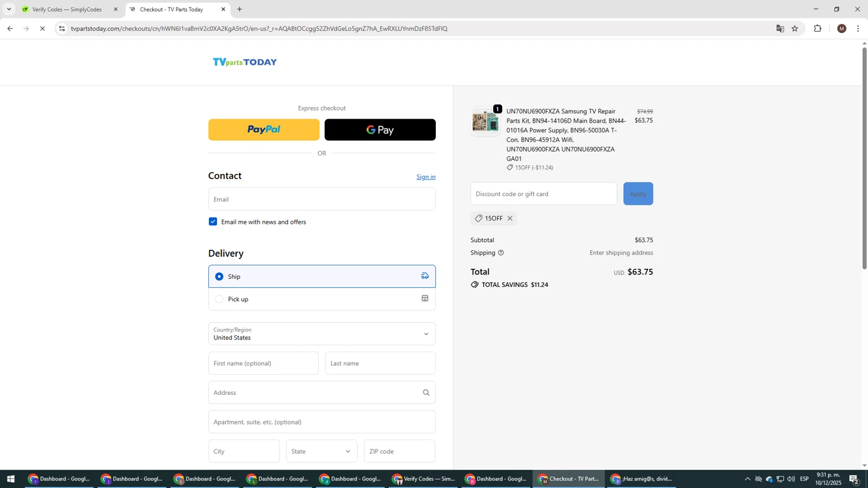Show hidden system tray icons
Image resolution: width=868 pixels, height=488 pixels.
point(747,479)
